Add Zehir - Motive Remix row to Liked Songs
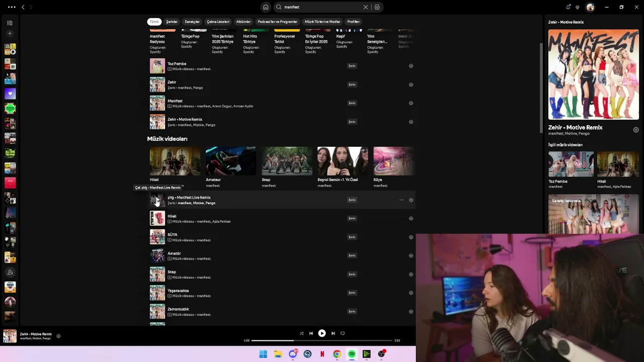Screen dimensions: 644x362 tap(411, 122)
